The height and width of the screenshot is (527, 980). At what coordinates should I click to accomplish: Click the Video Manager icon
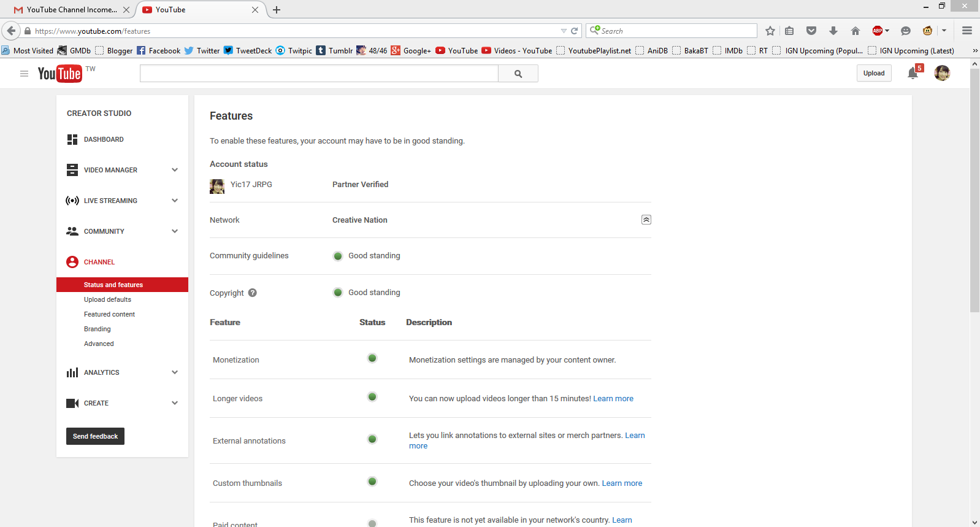72,170
